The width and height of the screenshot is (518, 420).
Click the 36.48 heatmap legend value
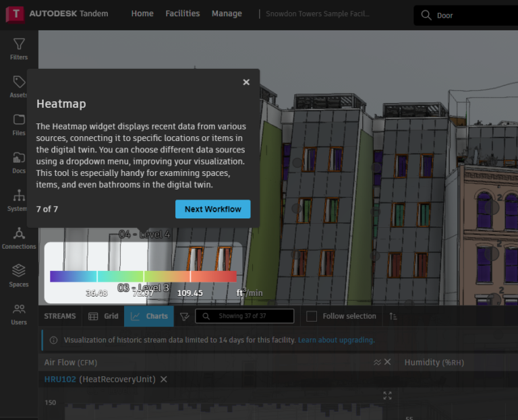(x=96, y=293)
